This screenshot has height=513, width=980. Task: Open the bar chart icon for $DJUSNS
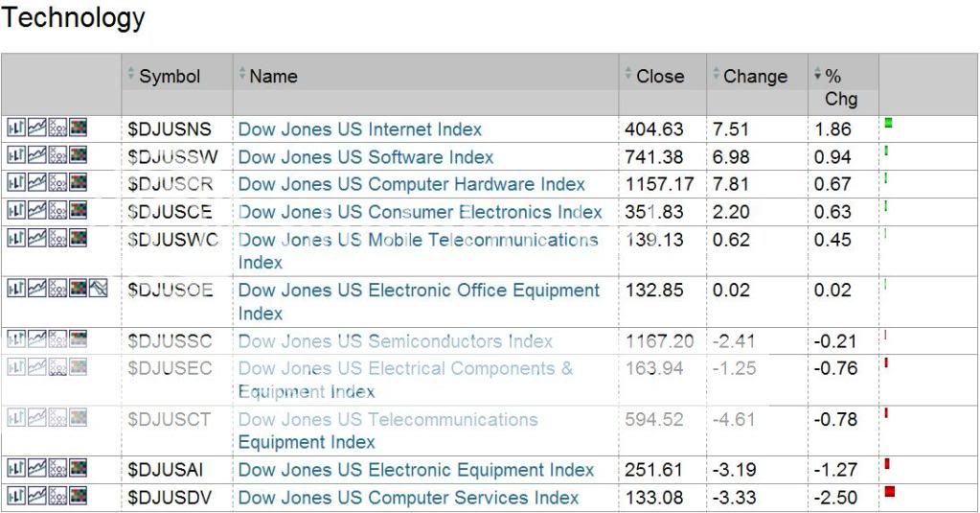click(x=16, y=128)
